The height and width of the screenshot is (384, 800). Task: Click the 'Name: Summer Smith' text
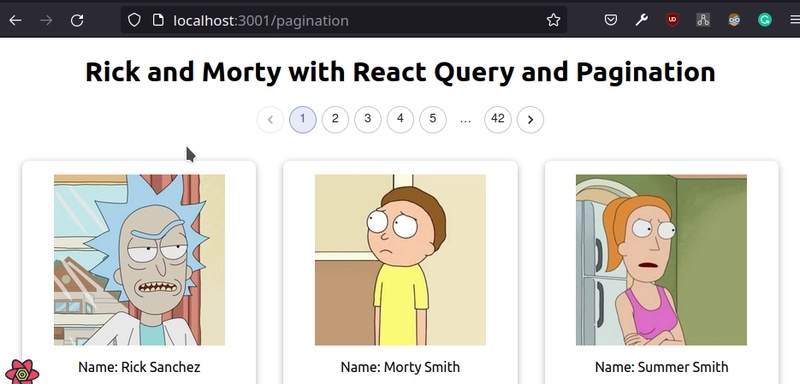pyautogui.click(x=662, y=367)
